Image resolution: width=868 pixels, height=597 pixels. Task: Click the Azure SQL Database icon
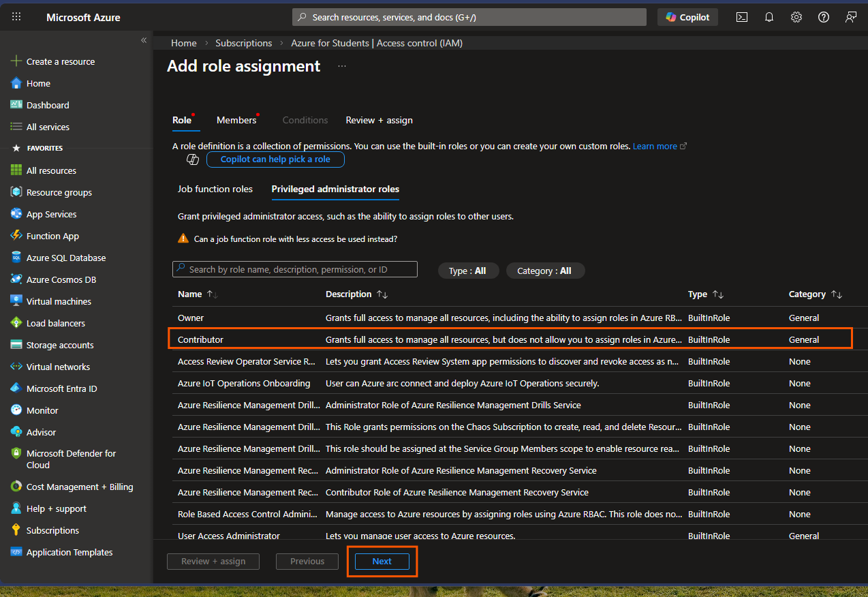point(16,258)
